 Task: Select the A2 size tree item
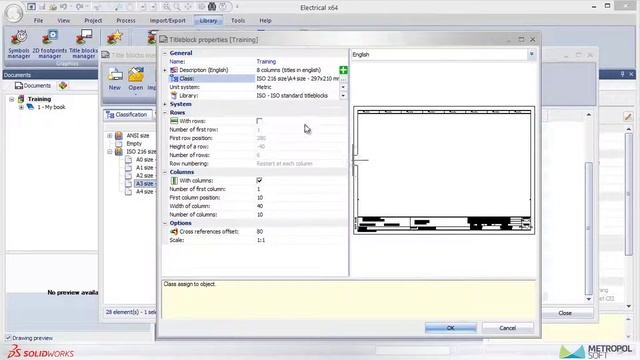144,176
